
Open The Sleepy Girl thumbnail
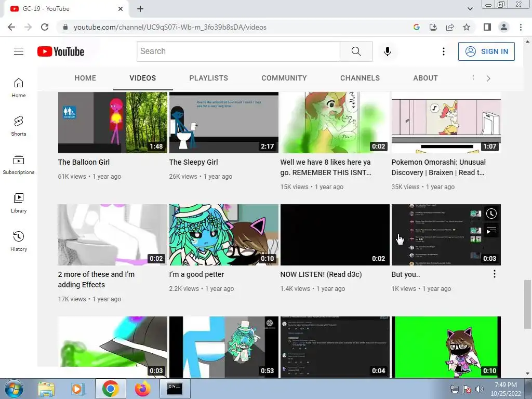coord(223,123)
